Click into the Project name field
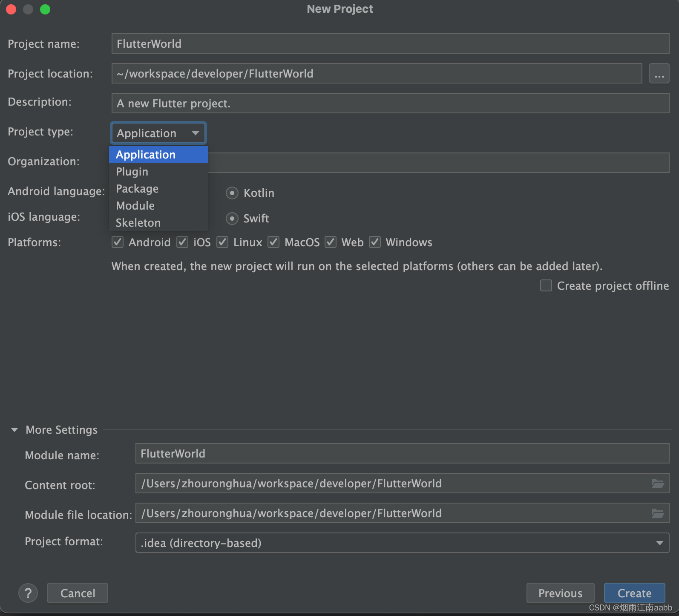Screen dimensions: 679x616 point(390,44)
